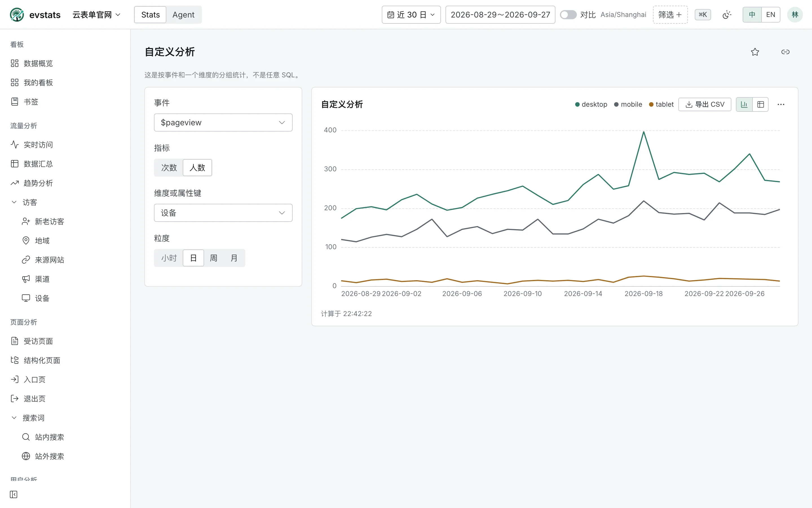Click user avatar 林
Image resolution: width=812 pixels, height=508 pixels.
795,15
